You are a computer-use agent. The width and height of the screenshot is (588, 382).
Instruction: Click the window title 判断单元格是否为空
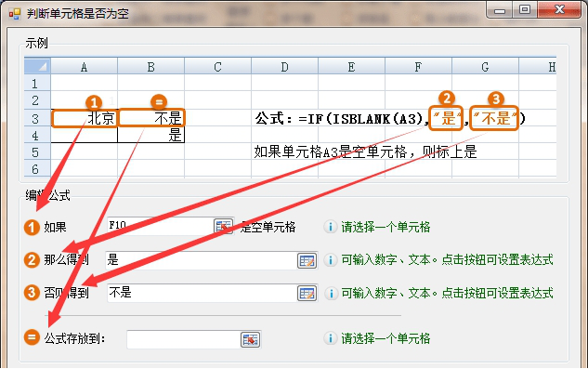pos(78,14)
